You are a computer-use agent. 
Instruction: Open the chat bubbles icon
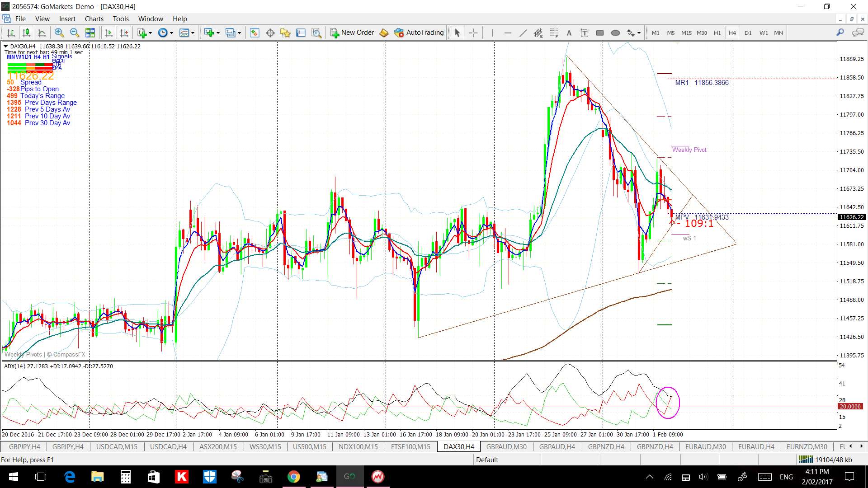(858, 33)
